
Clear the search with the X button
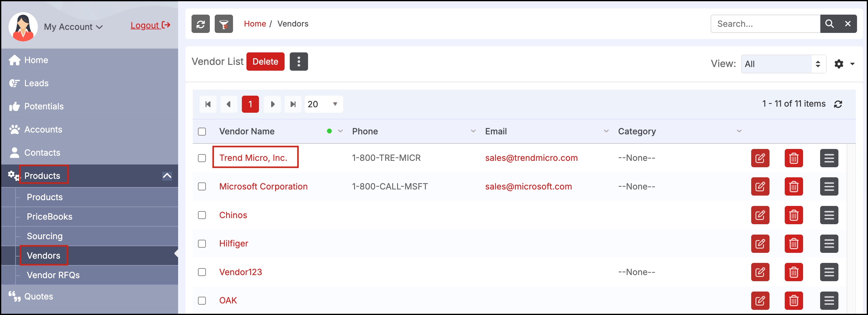(848, 24)
